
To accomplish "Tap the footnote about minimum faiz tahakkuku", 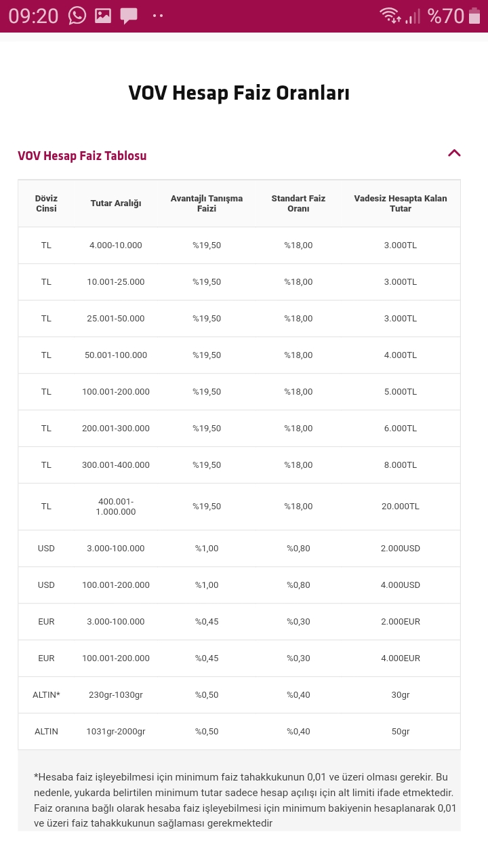I will [x=245, y=800].
